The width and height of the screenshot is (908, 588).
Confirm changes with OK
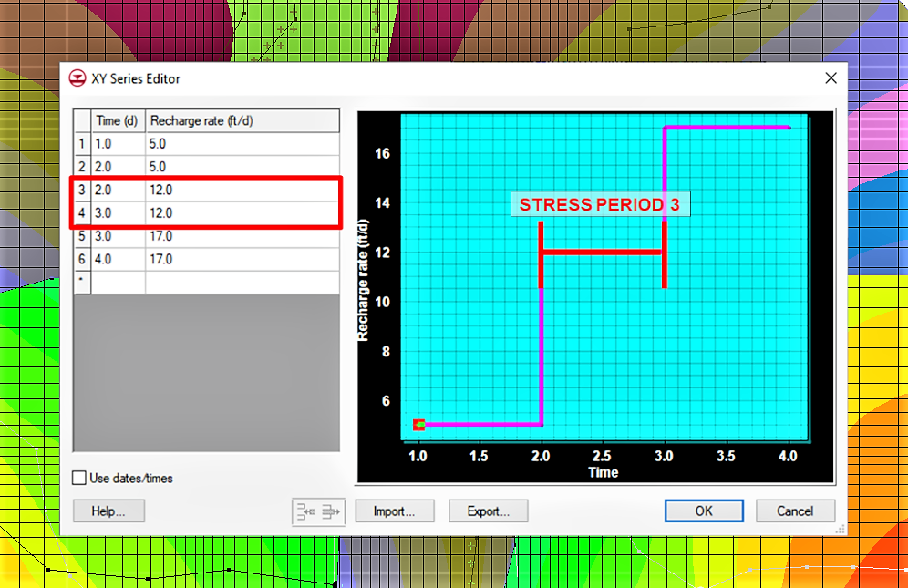point(704,511)
